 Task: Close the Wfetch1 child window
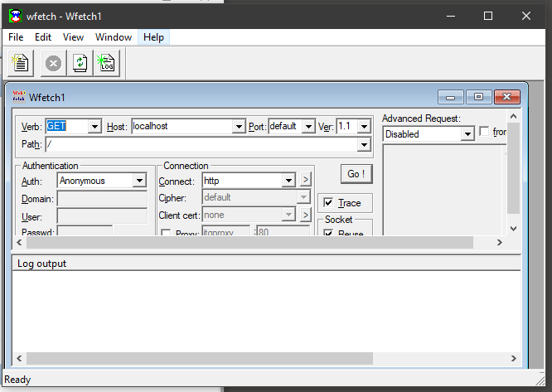coord(507,97)
